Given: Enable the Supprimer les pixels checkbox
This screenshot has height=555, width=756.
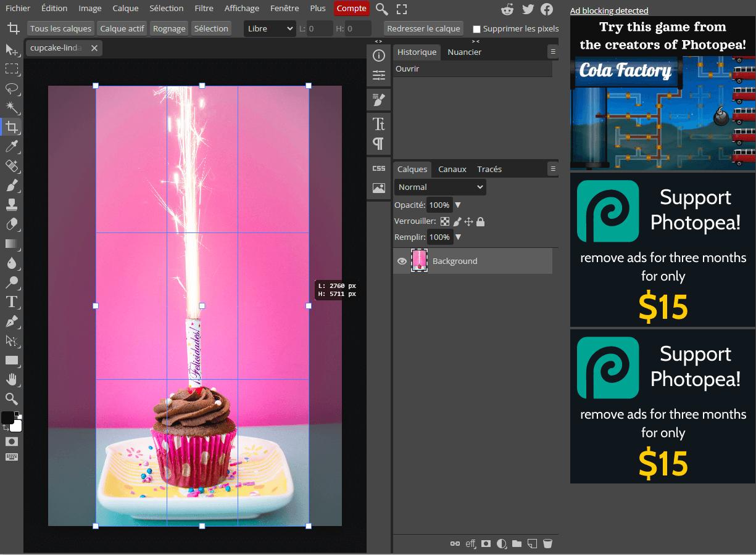Looking at the screenshot, I should pos(475,28).
